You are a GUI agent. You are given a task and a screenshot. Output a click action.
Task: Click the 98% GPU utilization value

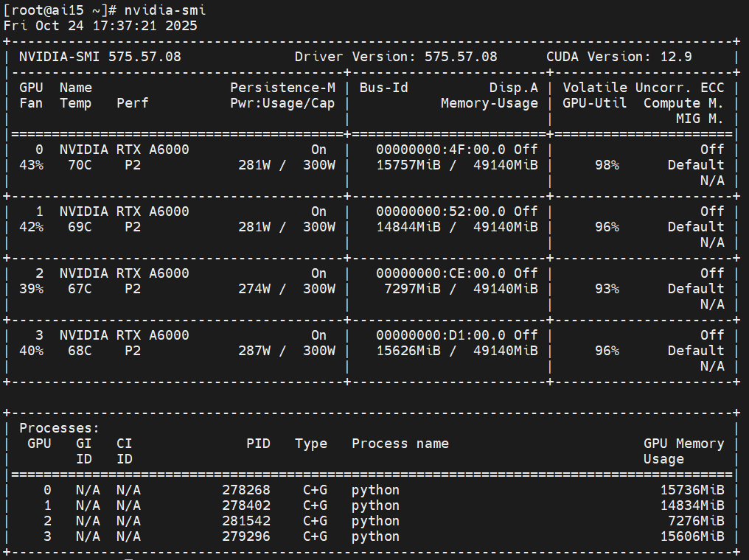[x=607, y=165]
